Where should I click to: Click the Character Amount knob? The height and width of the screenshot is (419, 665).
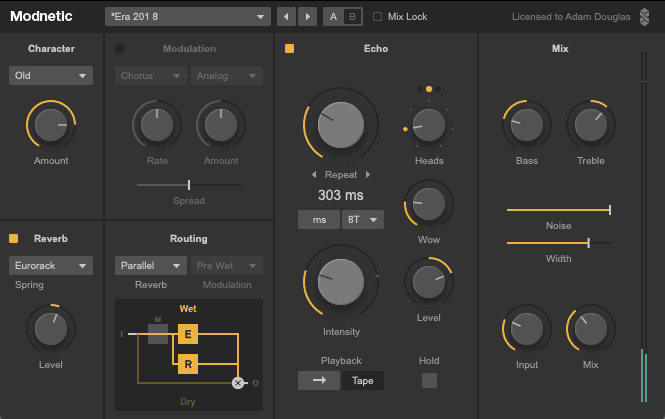pyautogui.click(x=51, y=125)
